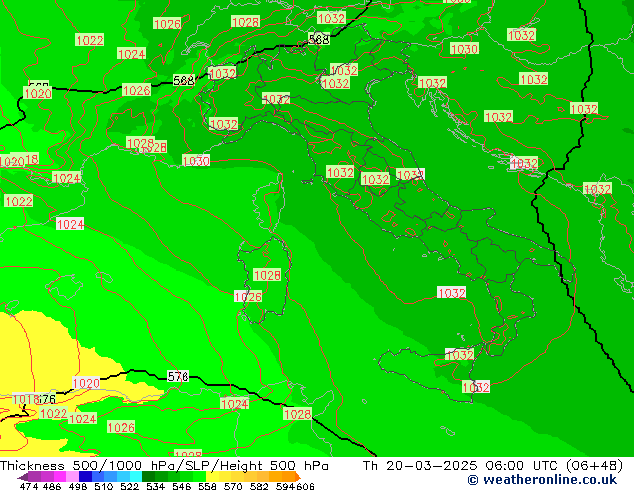This screenshot has width=634, height=490.
Task: Click the 522 legend value
Action: [x=130, y=486]
